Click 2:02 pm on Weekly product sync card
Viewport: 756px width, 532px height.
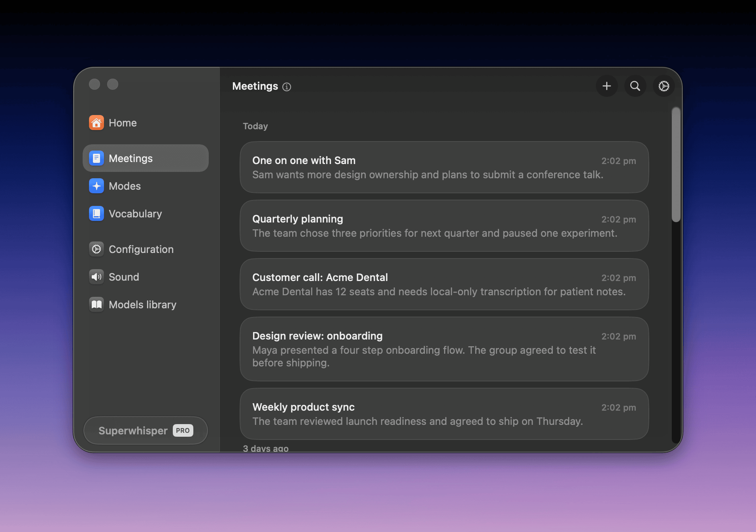point(618,407)
